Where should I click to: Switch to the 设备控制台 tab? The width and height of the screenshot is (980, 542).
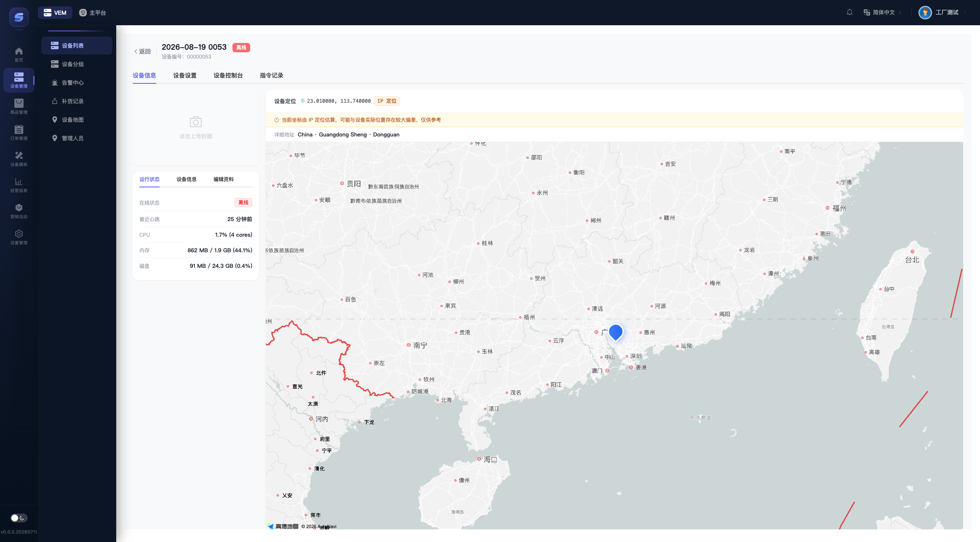pos(228,75)
